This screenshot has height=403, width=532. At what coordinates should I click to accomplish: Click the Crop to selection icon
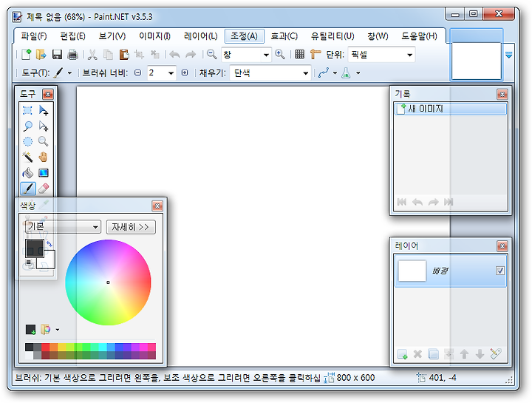coord(139,54)
